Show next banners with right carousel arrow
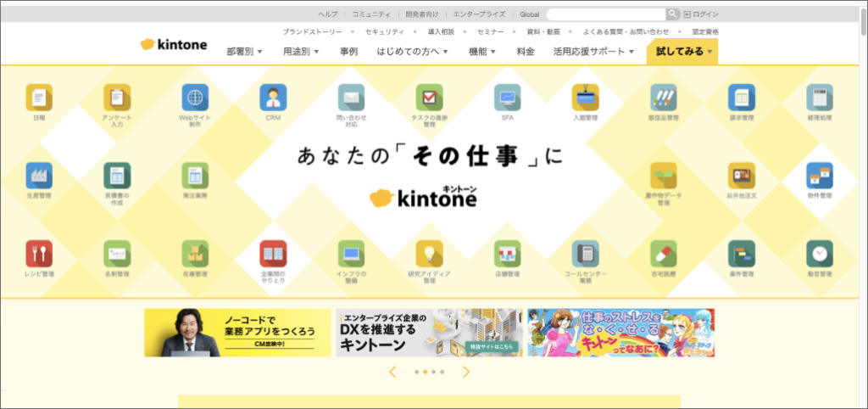 point(465,372)
